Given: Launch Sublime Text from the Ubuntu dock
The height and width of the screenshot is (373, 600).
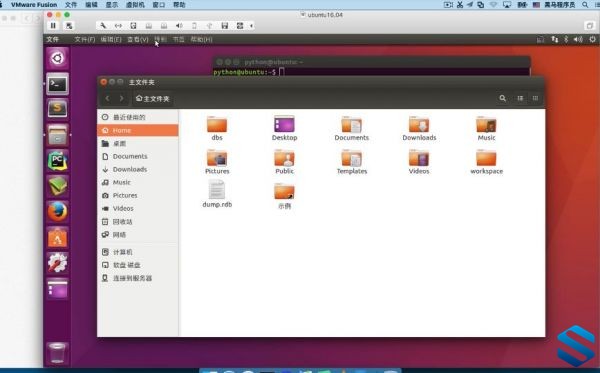Looking at the screenshot, I should (57, 109).
